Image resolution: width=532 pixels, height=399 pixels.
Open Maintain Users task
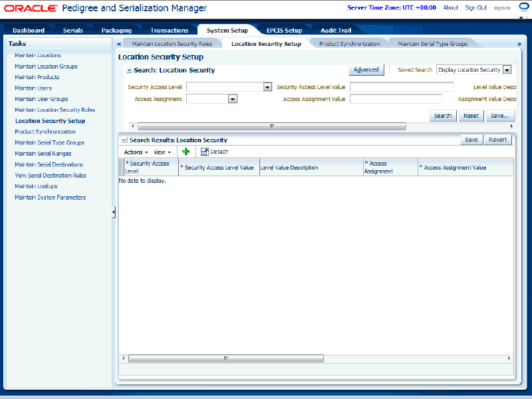33,88
